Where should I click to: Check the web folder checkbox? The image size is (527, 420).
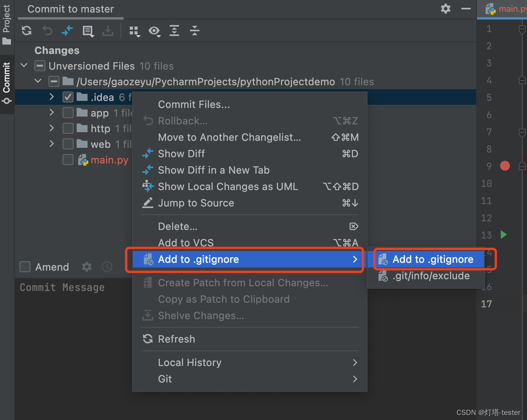68,144
